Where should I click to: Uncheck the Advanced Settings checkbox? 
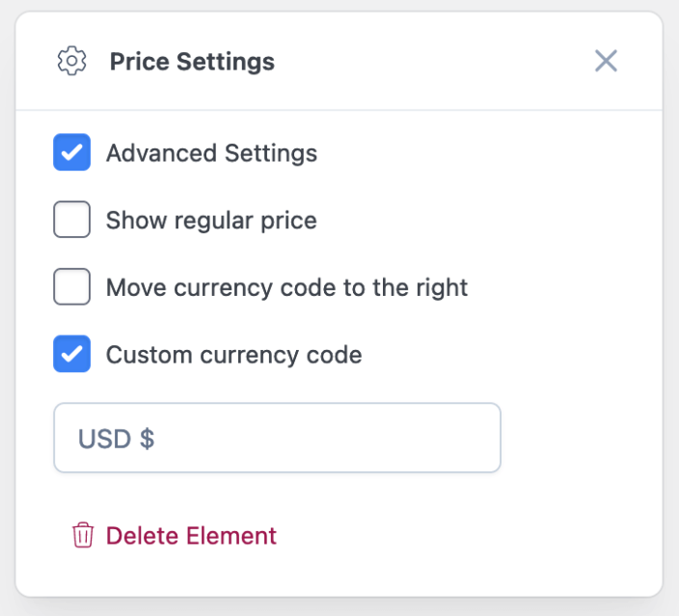coord(72,152)
